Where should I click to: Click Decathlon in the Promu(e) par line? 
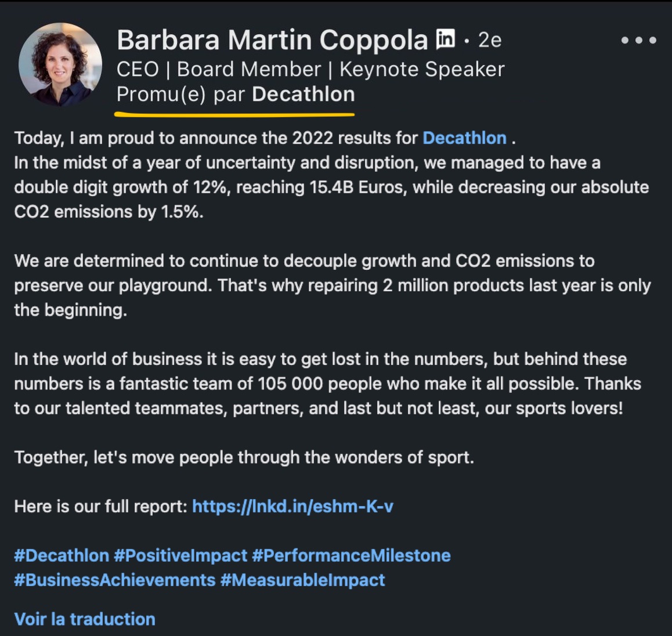(x=304, y=94)
